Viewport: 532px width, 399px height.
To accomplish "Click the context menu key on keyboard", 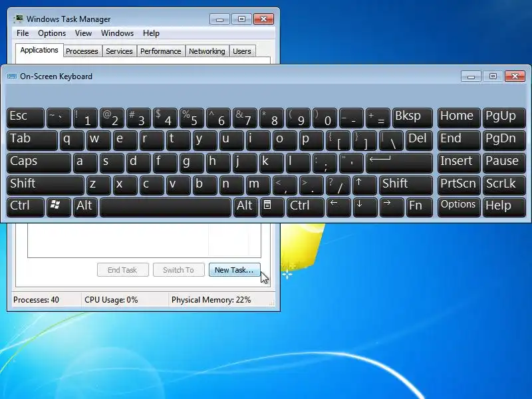I will [272, 207].
